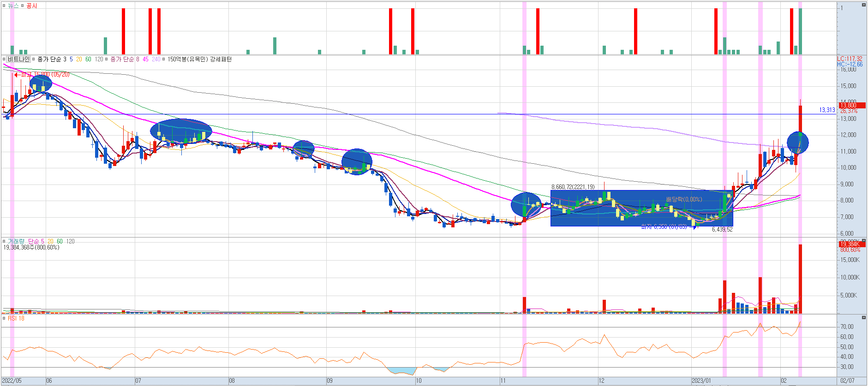Click the green 60 moving-average legend in price panel
This screenshot has height=386, width=868.
click(x=88, y=59)
